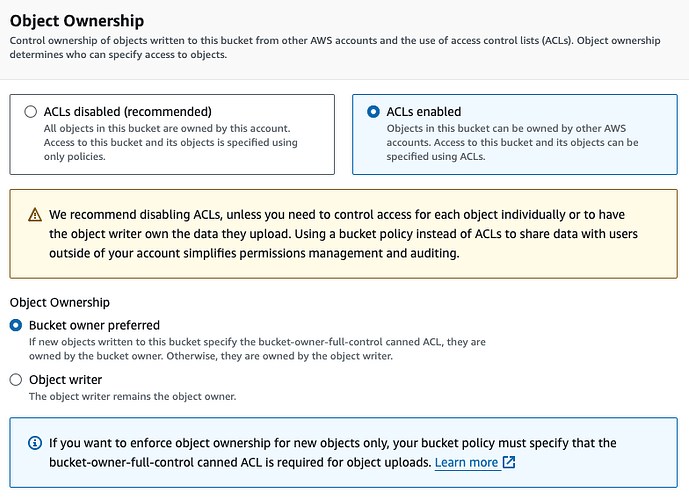This screenshot has width=689, height=500.
Task: Select the ACLs disabled radio button
Action: [x=31, y=112]
